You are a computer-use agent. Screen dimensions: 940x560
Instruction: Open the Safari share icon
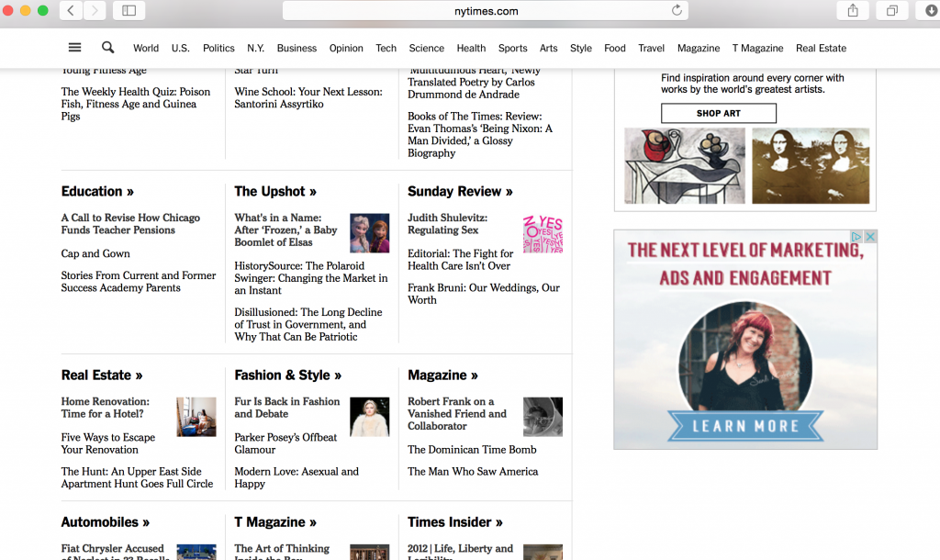(x=853, y=10)
